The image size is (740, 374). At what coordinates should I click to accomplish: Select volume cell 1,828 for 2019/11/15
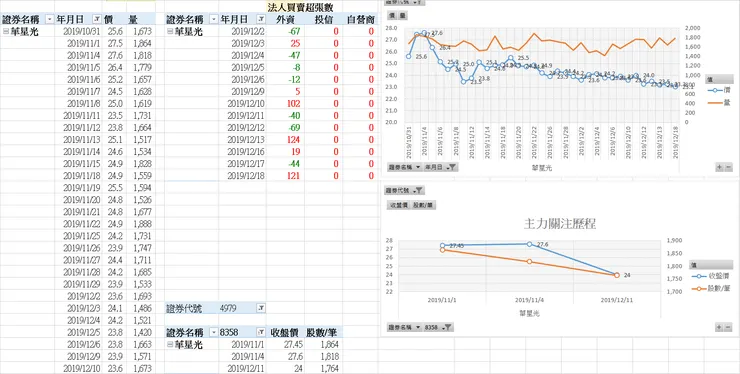[141, 164]
